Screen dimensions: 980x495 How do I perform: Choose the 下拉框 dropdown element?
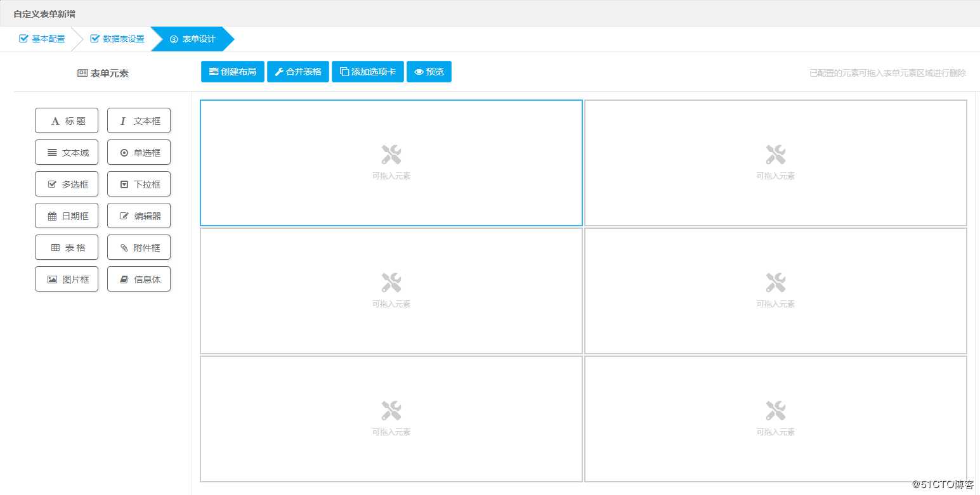139,184
